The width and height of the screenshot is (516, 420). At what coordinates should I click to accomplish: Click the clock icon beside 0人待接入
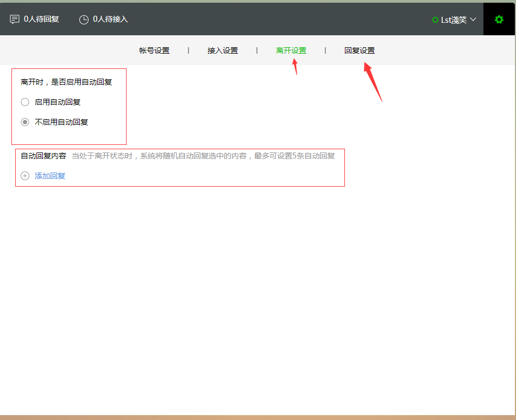click(x=84, y=19)
